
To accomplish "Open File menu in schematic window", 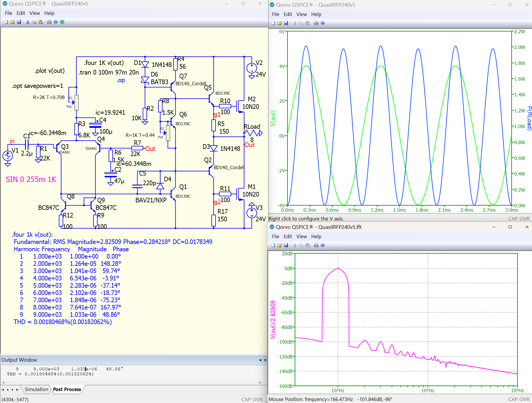I will pos(8,13).
